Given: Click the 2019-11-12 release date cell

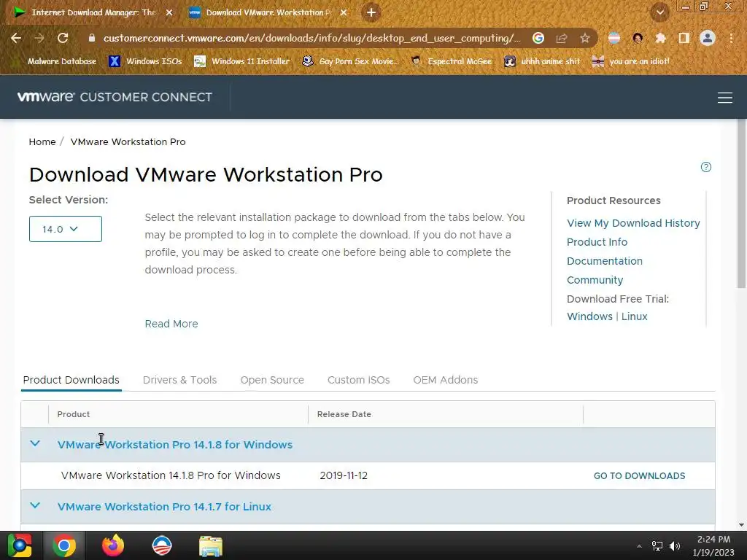Looking at the screenshot, I should coord(344,475).
